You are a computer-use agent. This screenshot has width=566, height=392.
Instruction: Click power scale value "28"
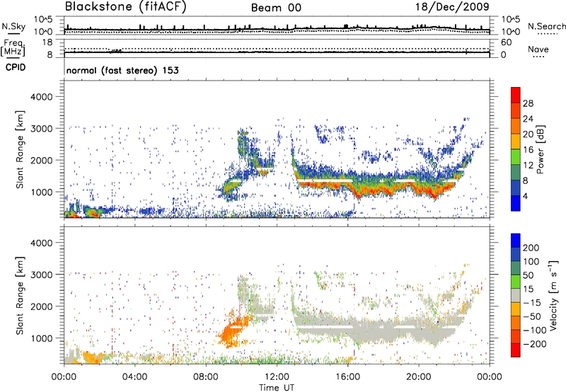pyautogui.click(x=528, y=103)
